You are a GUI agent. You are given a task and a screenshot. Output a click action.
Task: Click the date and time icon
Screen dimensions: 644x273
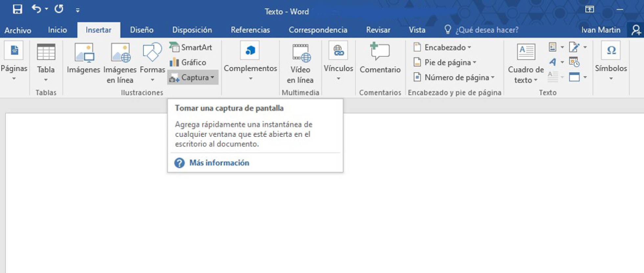(x=574, y=62)
